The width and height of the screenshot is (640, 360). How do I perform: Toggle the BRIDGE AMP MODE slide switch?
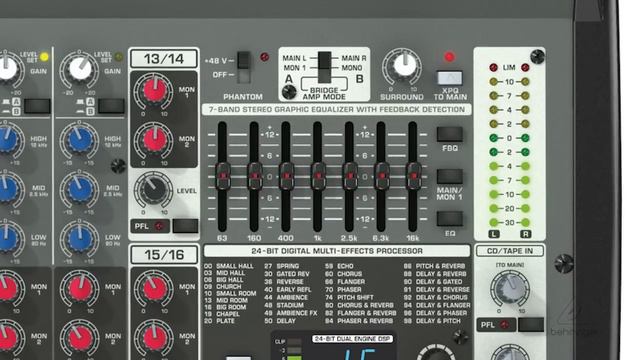pos(324,67)
